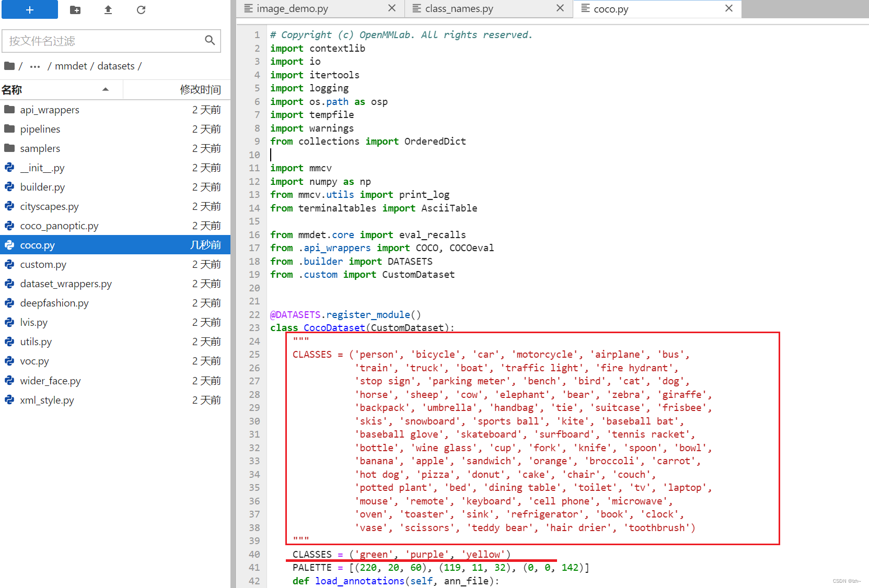The height and width of the screenshot is (588, 869).
Task: Click the 'OrderedDict' text on line 9
Action: coord(435,142)
